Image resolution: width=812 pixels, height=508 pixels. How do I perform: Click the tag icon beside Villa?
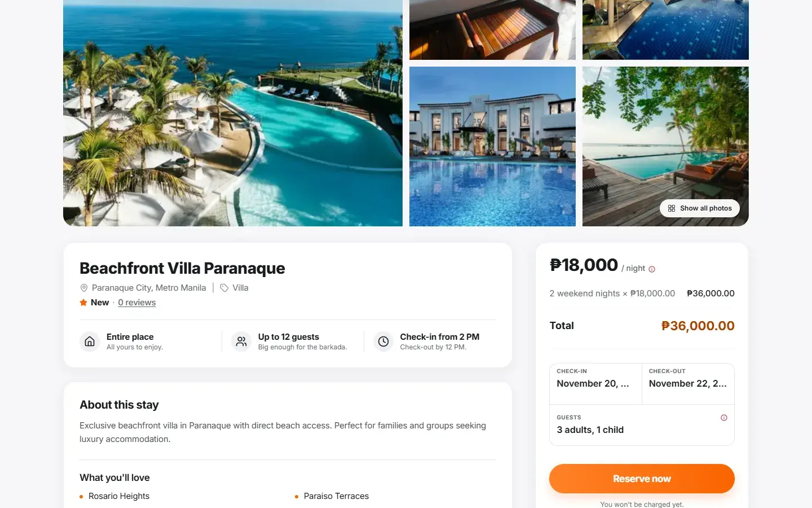(x=224, y=288)
